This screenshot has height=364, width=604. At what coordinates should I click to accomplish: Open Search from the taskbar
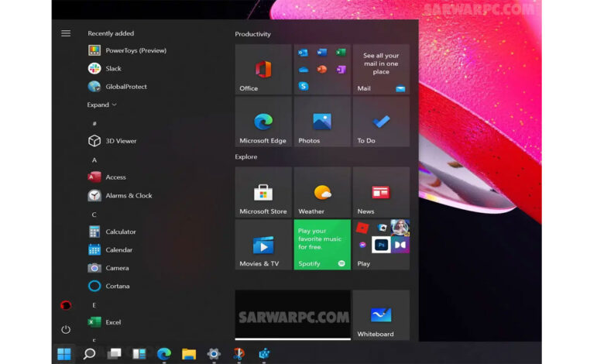(89, 354)
